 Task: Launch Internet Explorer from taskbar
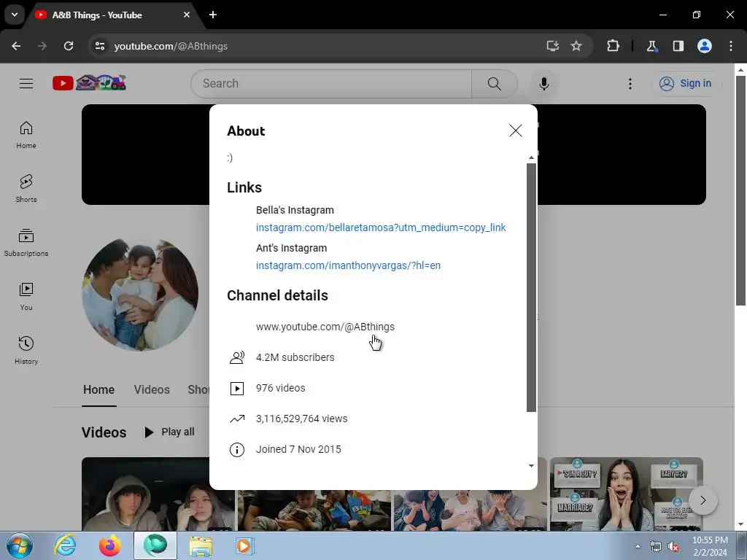point(65,545)
